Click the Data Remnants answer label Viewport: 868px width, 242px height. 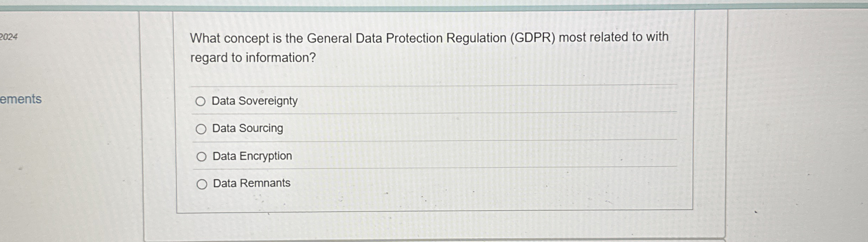[x=251, y=183]
